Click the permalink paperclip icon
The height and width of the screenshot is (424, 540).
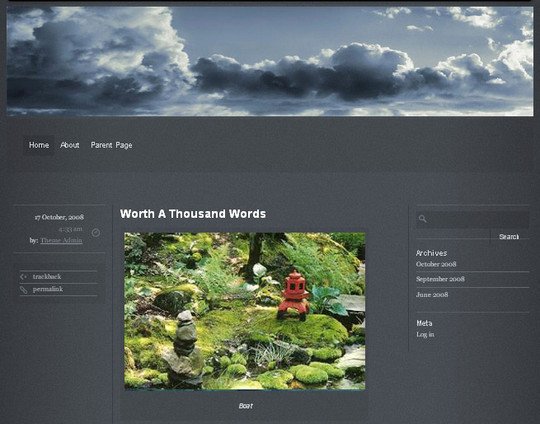(23, 290)
